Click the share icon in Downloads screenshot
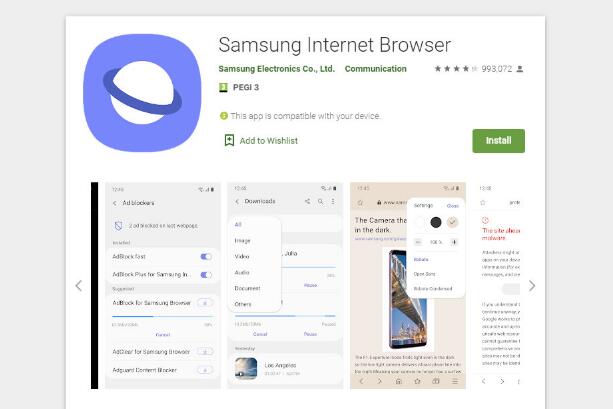Viewport: 613px width, 409px height. tap(307, 201)
